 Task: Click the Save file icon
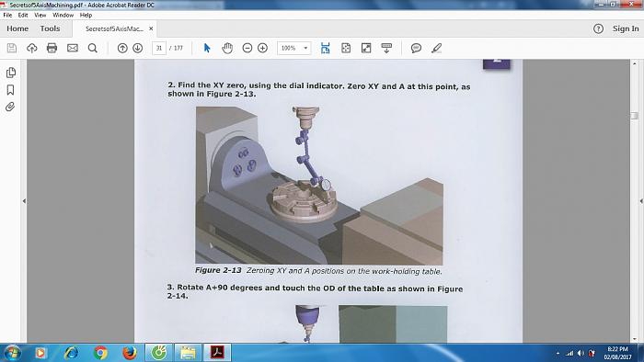pos(12,48)
